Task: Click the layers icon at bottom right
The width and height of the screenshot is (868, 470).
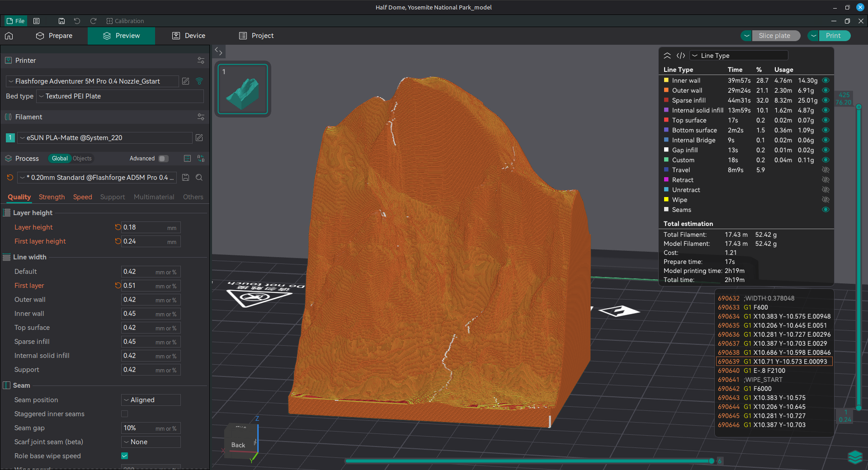Action: pos(855,457)
